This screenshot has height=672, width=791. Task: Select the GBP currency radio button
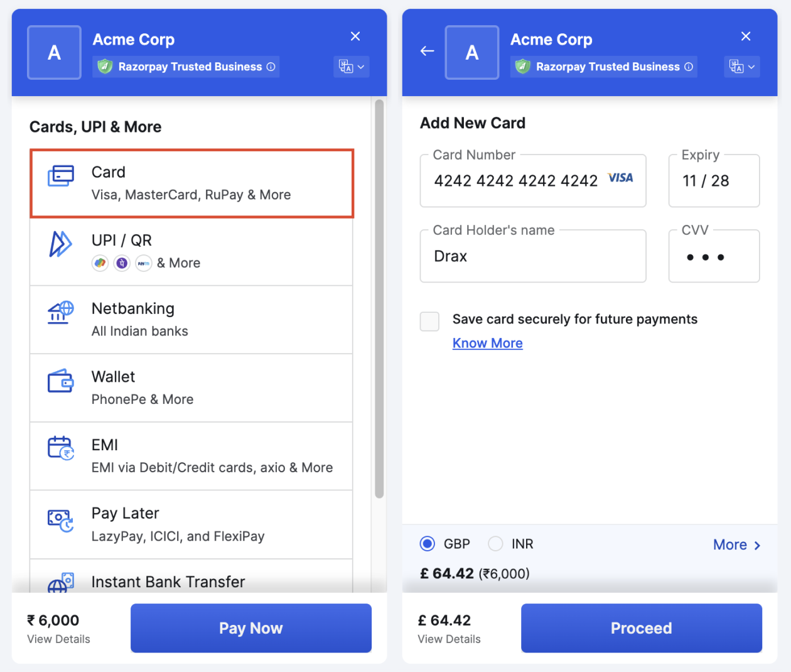coord(428,544)
